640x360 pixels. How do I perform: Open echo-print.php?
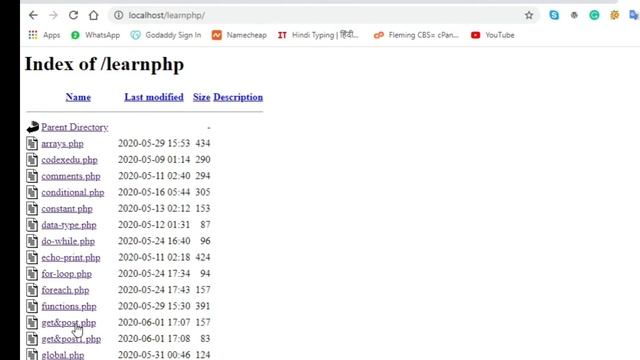71,258
